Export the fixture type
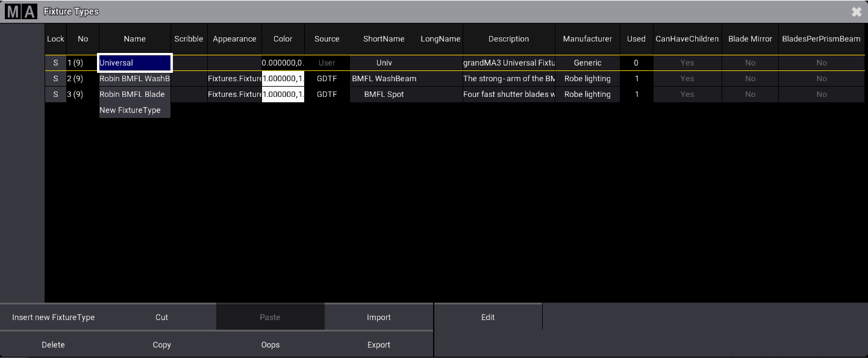Image resolution: width=868 pixels, height=358 pixels. (379, 345)
